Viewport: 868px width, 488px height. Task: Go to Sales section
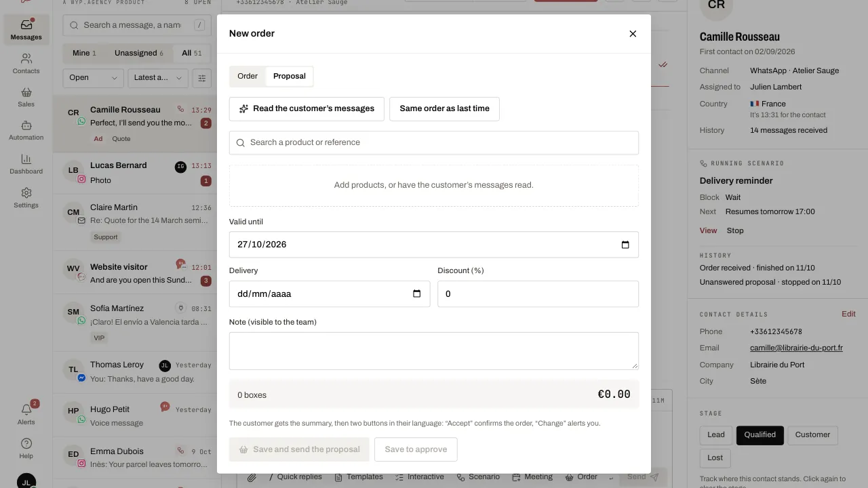26,97
